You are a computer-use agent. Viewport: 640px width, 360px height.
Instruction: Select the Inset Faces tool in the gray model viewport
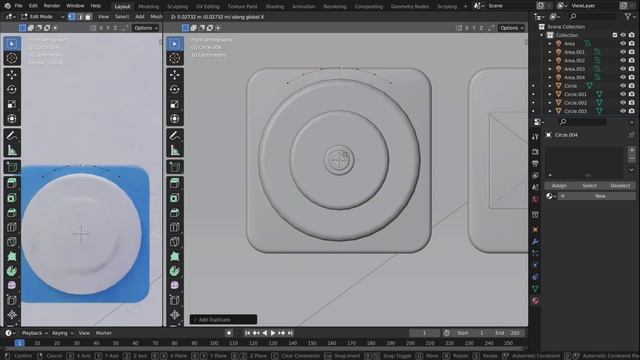pyautogui.click(x=175, y=198)
